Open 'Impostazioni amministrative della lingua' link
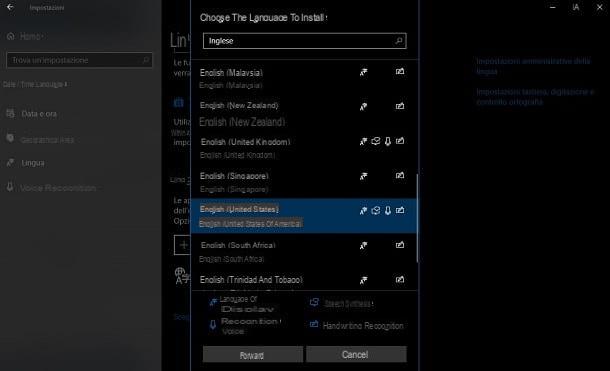Image resolution: width=610 pixels, height=371 pixels. pos(533,66)
